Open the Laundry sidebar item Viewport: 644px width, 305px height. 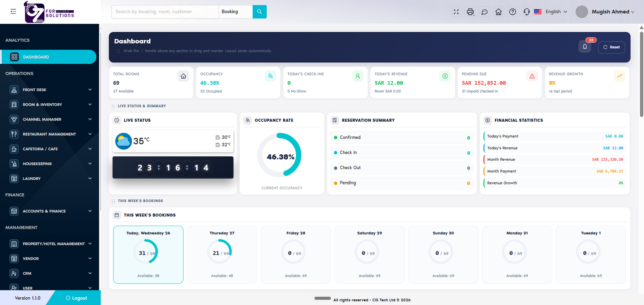pyautogui.click(x=50, y=178)
